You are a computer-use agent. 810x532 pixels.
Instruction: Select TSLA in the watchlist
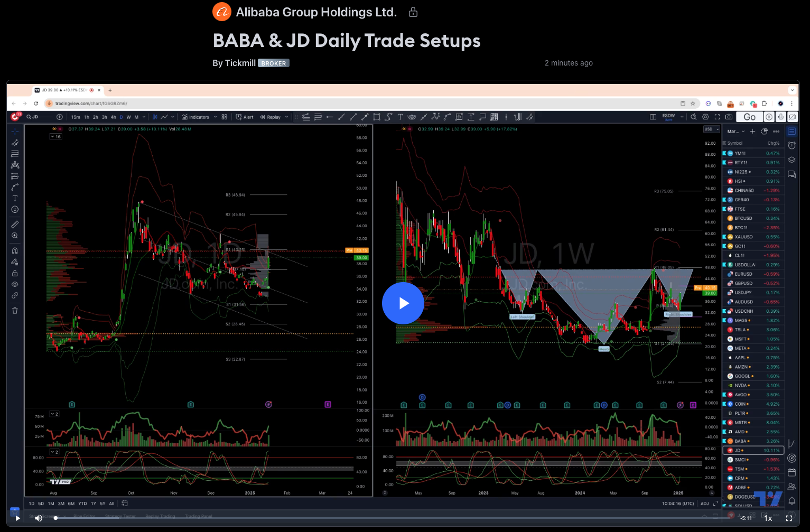753,330
